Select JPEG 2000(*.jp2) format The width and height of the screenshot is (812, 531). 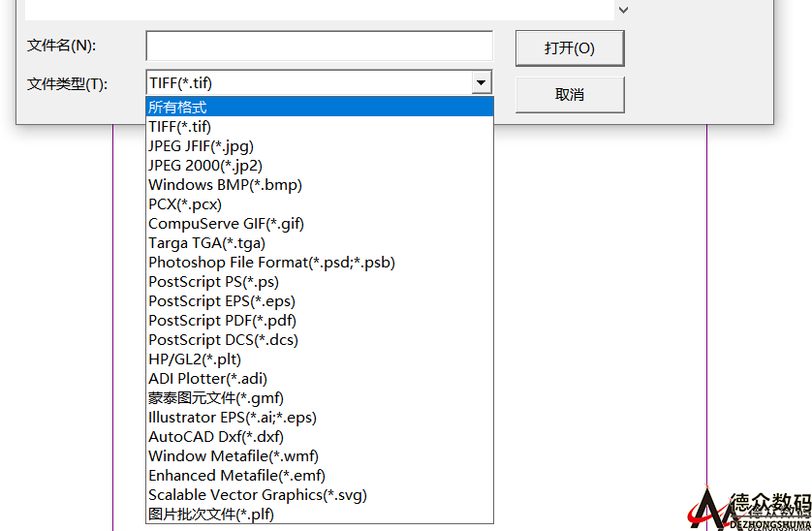[x=320, y=166]
